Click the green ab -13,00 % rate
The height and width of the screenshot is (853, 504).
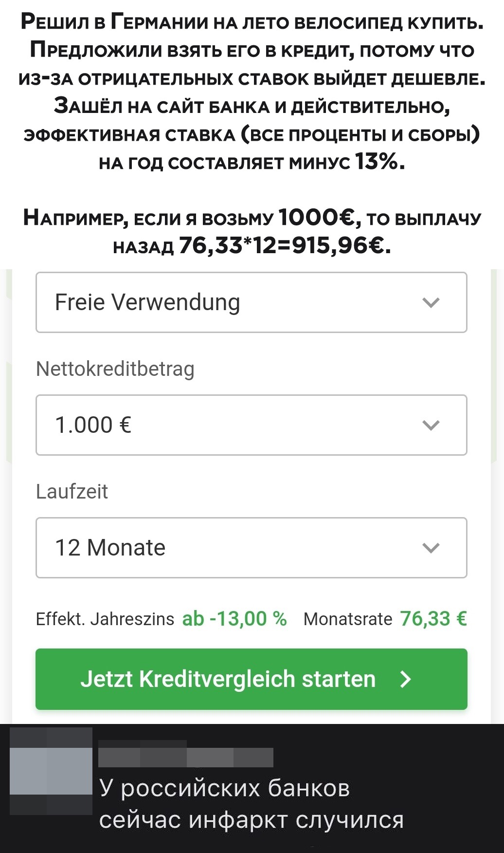point(234,619)
